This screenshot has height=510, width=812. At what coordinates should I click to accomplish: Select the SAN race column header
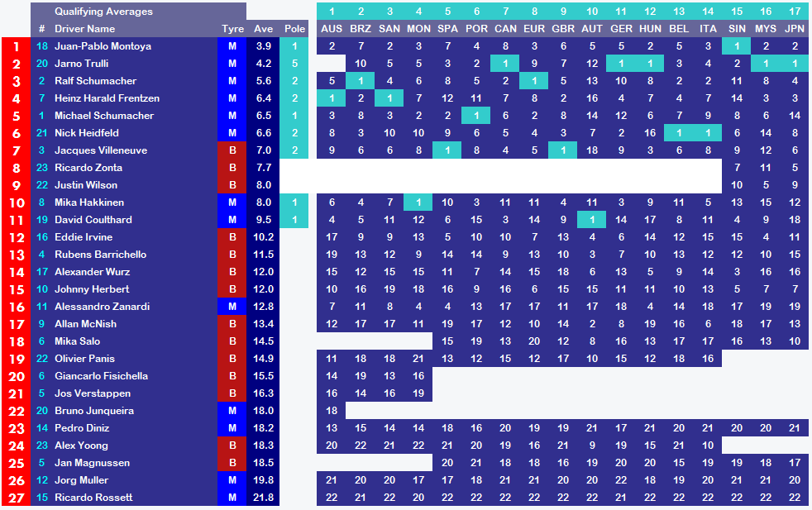(389, 29)
